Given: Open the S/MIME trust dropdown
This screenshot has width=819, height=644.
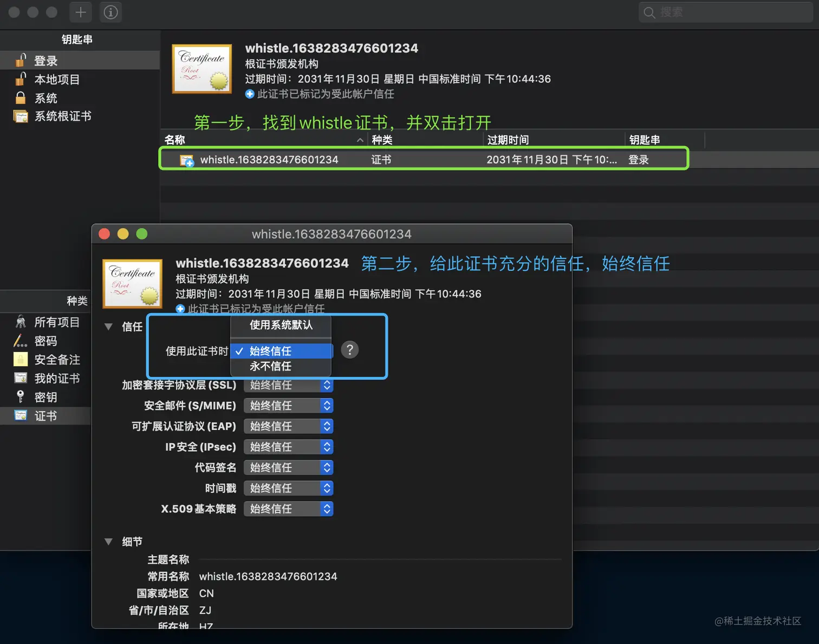Looking at the screenshot, I should point(288,406).
